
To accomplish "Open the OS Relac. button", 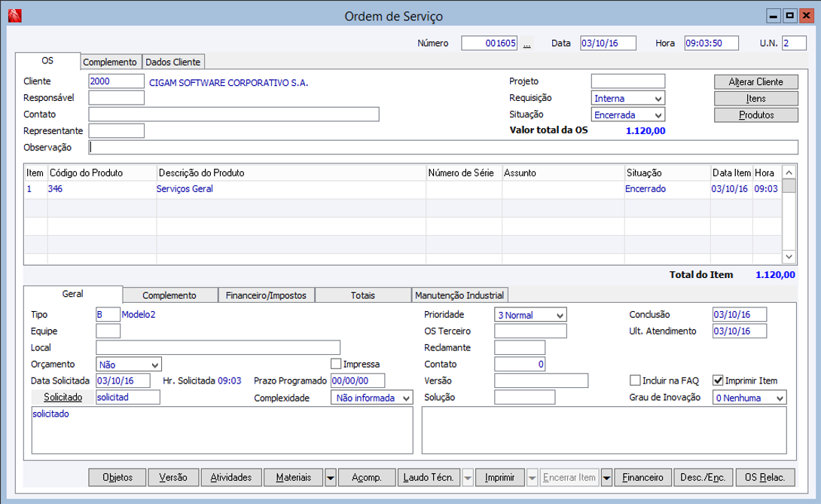I will point(765,478).
